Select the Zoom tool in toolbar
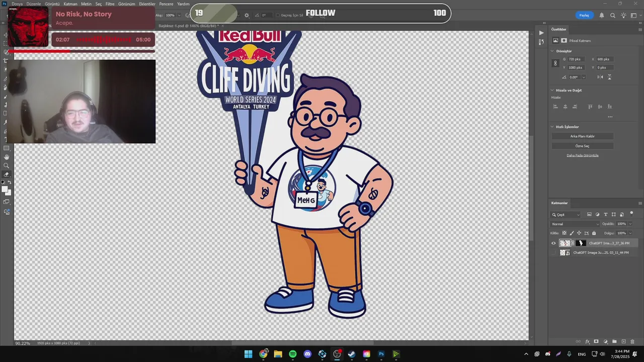 (7, 166)
